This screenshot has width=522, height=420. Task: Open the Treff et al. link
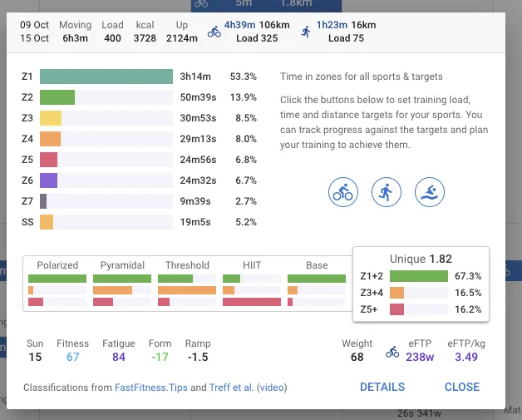tap(234, 388)
